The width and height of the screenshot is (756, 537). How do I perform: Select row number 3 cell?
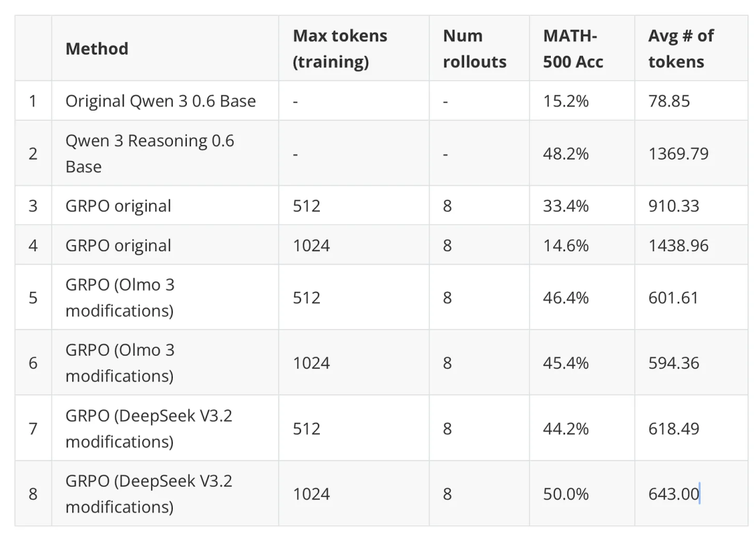tap(33, 206)
